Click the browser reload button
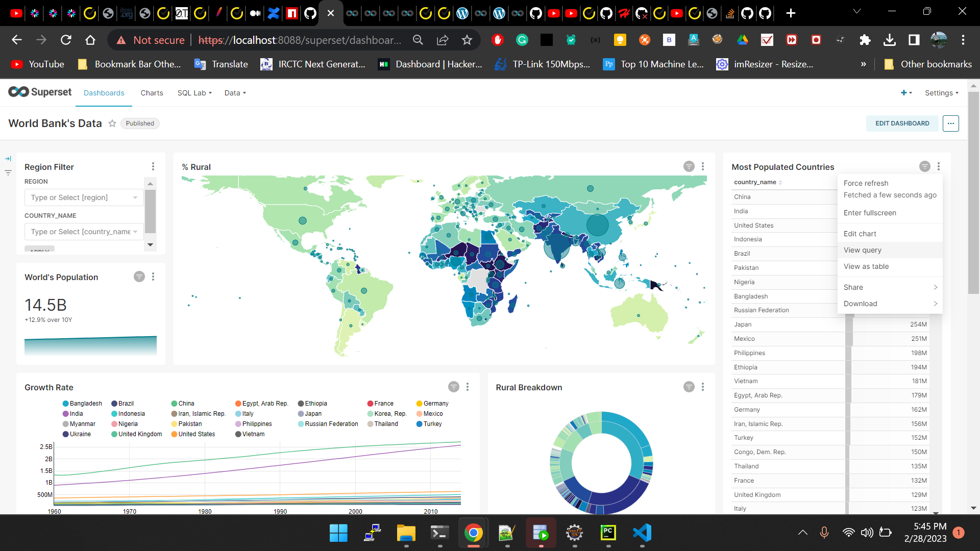This screenshot has height=551, width=980. [66, 40]
